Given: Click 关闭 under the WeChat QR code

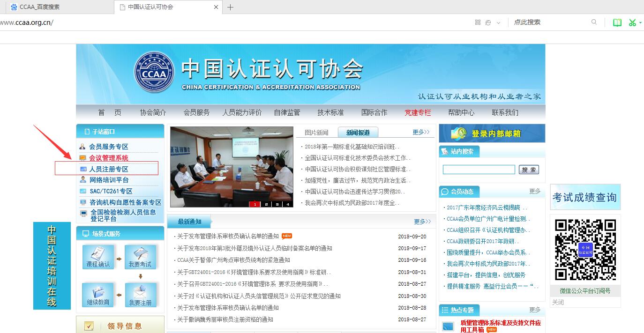Looking at the screenshot, I should tap(558, 302).
